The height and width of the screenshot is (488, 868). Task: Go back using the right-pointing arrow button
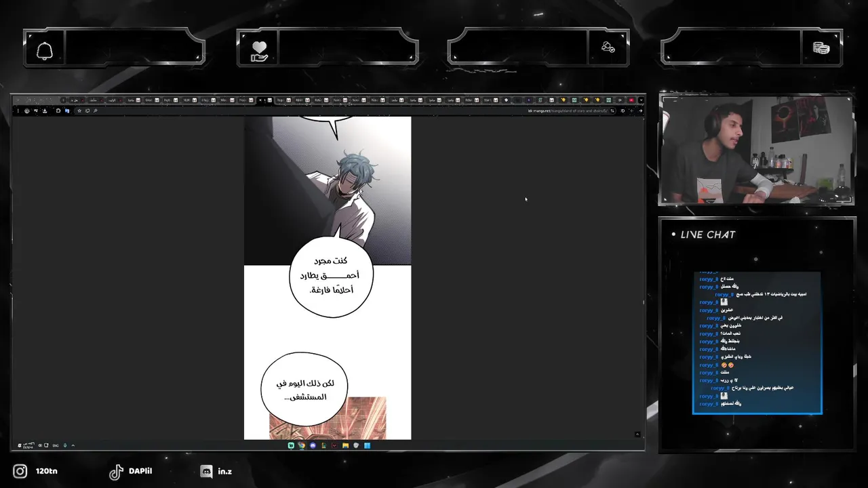(x=640, y=110)
